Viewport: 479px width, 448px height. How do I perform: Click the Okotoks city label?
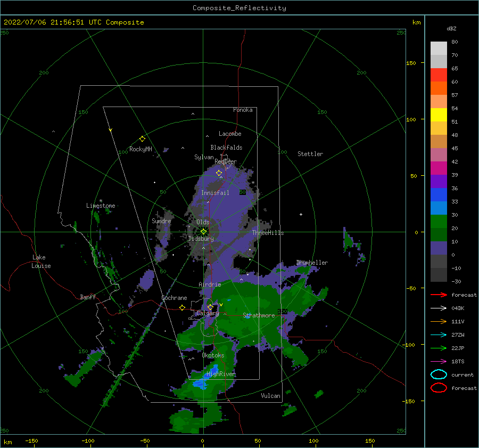coord(213,355)
